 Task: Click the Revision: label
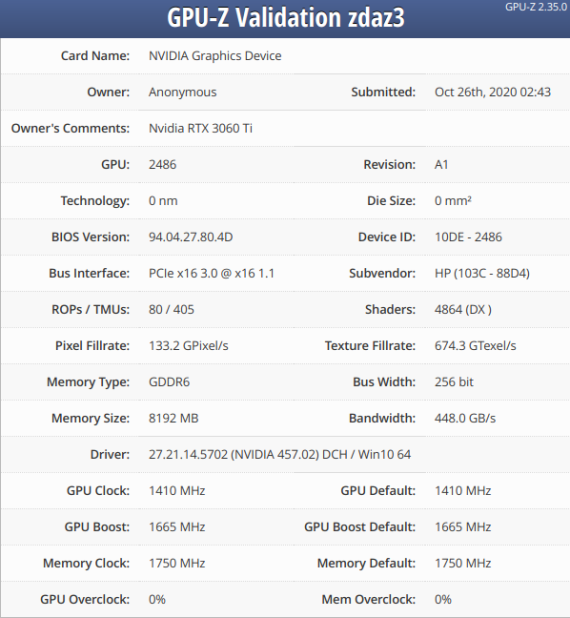tap(389, 165)
